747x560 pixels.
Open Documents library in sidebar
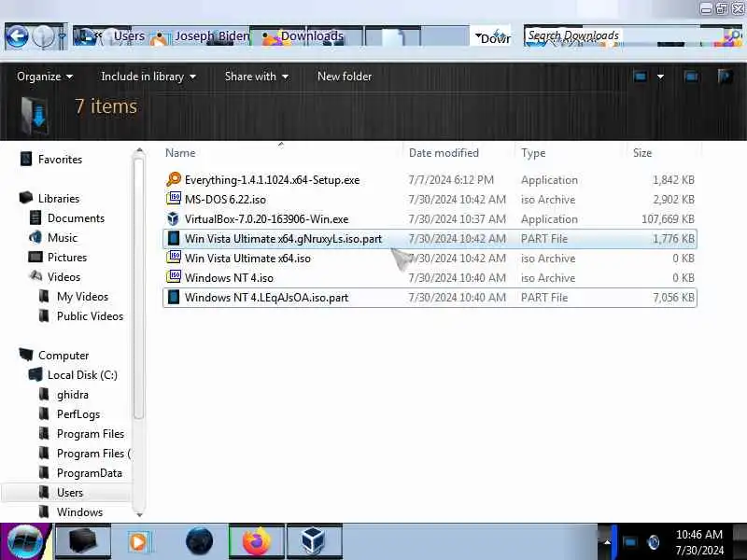coord(76,217)
